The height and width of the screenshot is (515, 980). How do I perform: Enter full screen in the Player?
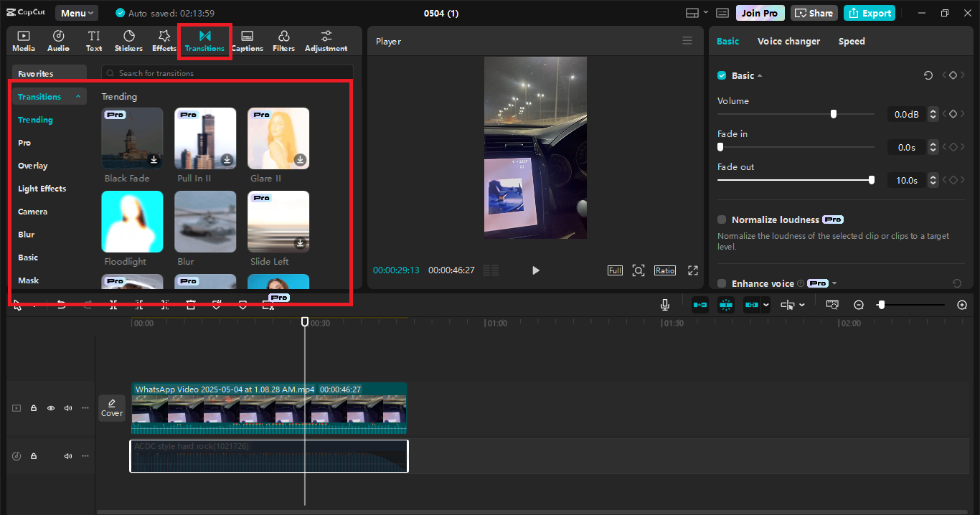tap(693, 270)
